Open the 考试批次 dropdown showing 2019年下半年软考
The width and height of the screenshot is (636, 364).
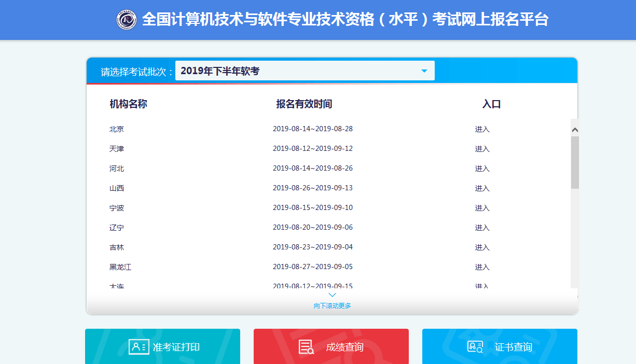tap(305, 71)
